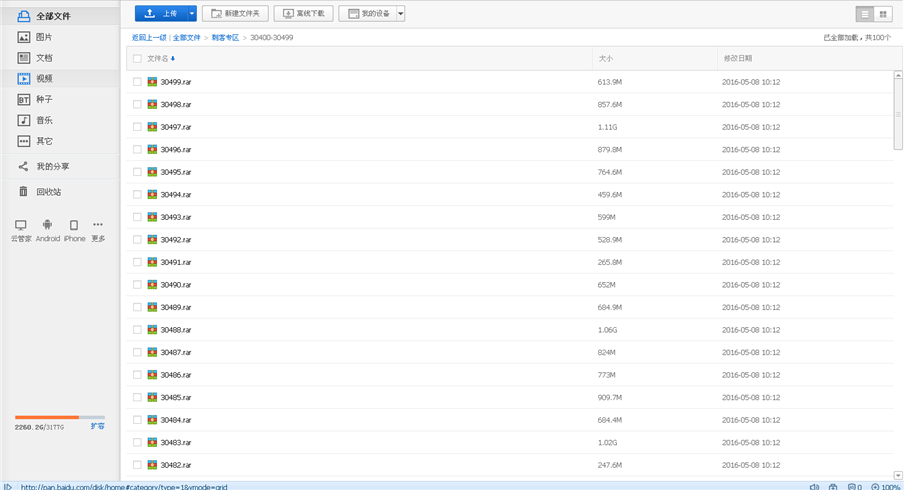
Task: Click the Android client icon
Action: click(47, 226)
